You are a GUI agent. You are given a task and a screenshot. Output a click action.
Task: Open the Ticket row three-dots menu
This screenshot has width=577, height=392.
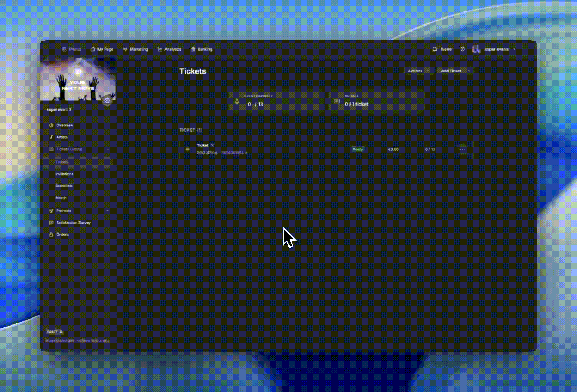tap(462, 149)
